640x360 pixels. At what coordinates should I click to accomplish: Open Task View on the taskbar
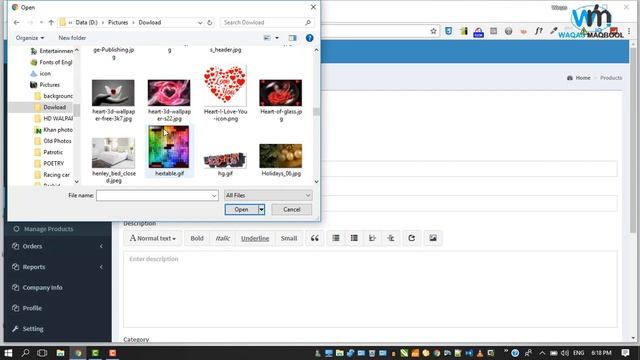click(42, 353)
